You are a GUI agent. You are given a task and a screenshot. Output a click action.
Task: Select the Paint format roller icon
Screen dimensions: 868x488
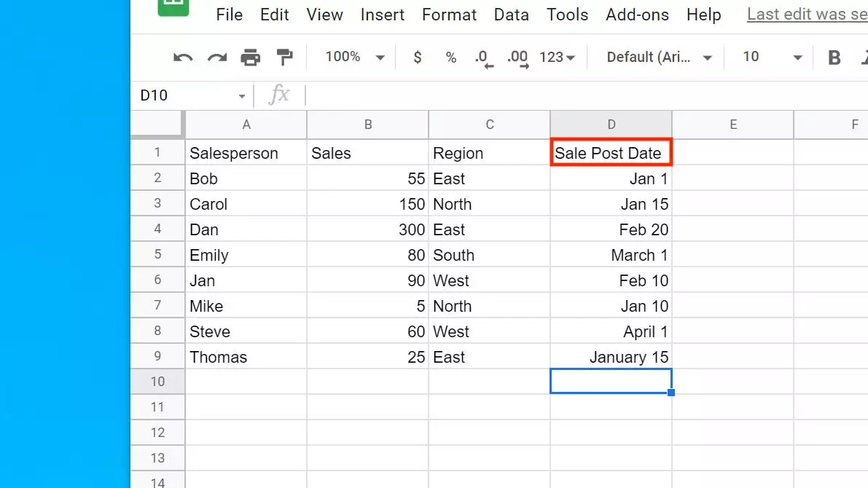point(284,58)
